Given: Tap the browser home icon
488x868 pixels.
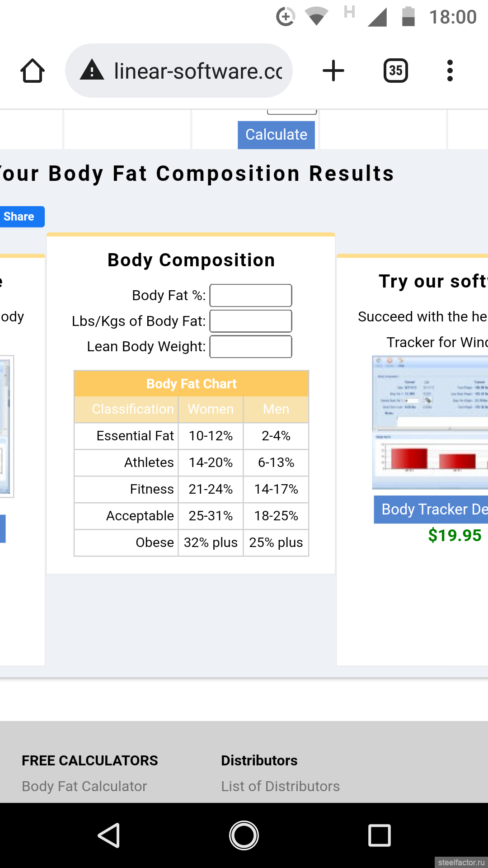Looking at the screenshot, I should click(x=33, y=71).
